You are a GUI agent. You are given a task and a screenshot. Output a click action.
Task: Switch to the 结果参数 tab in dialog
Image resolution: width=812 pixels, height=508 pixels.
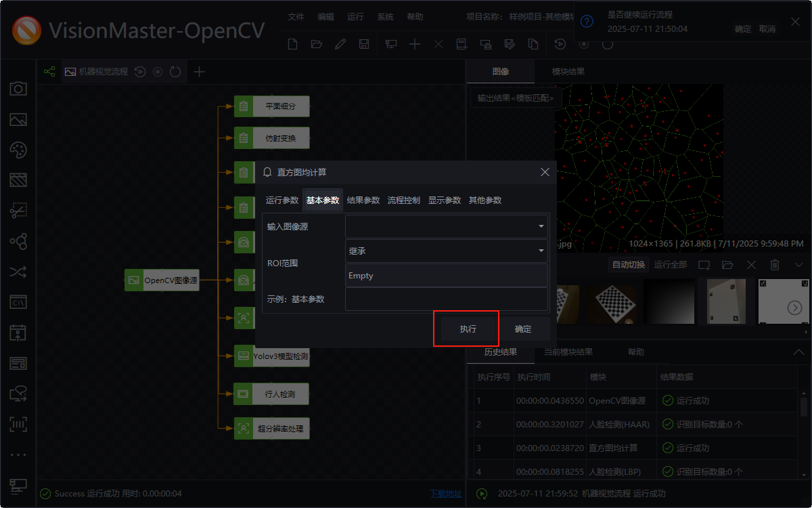[x=363, y=200]
